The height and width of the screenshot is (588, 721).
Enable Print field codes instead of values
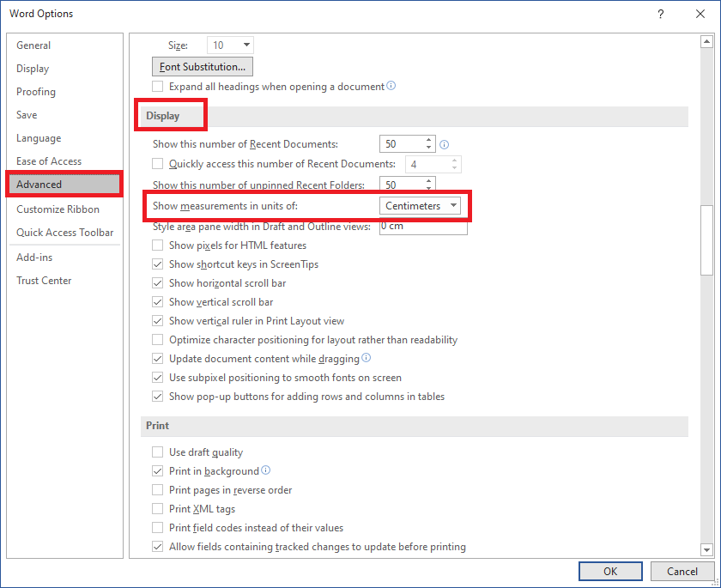158,528
